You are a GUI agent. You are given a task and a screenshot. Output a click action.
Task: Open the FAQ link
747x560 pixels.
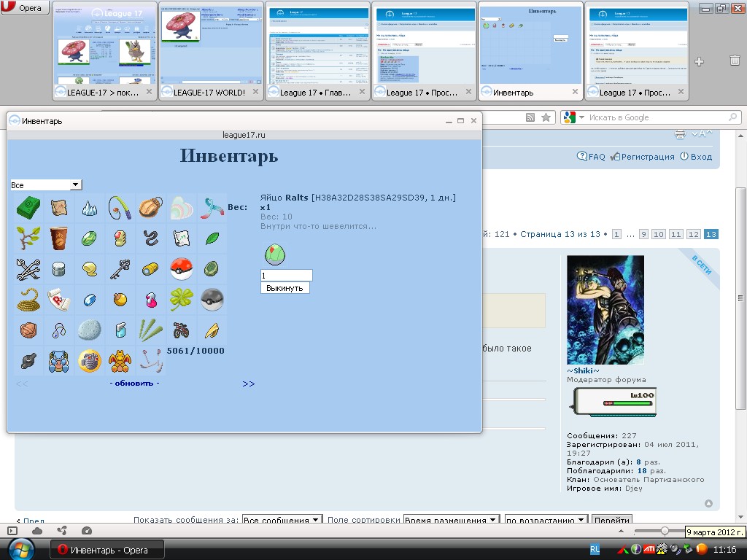click(x=591, y=157)
